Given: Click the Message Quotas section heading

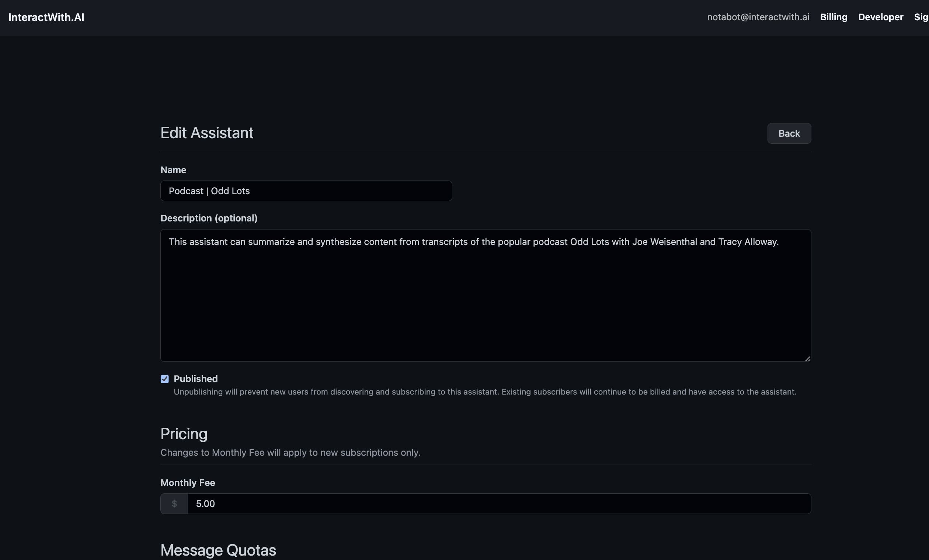Looking at the screenshot, I should (218, 550).
